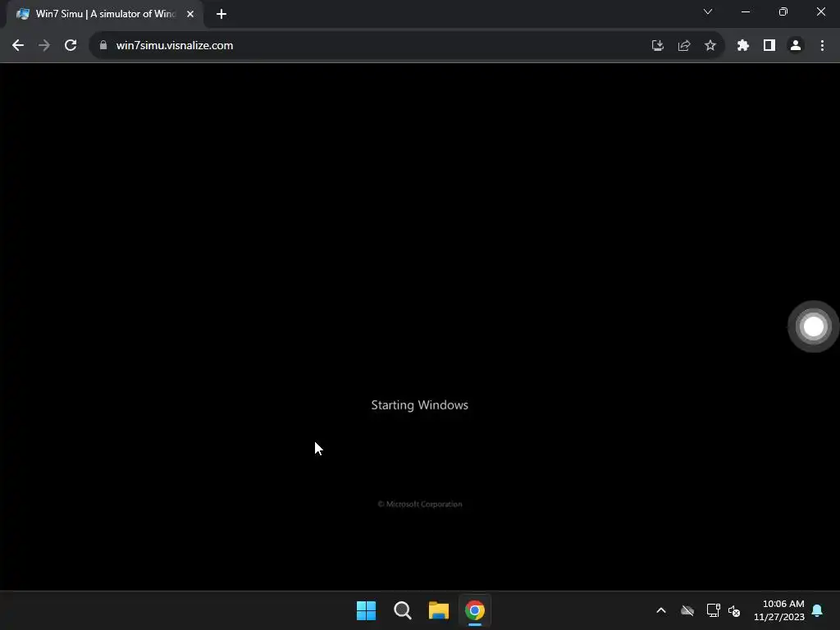Launch File Explorer from the taskbar
Screen dimensions: 840x630
(439, 610)
